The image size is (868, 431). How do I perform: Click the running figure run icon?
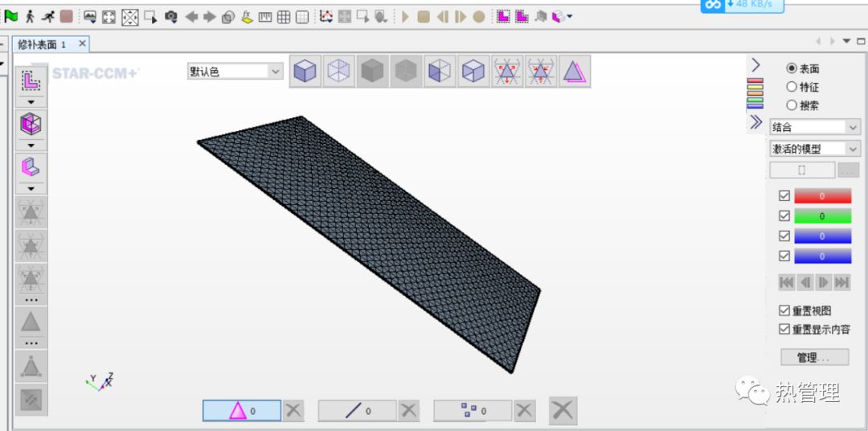point(48,17)
